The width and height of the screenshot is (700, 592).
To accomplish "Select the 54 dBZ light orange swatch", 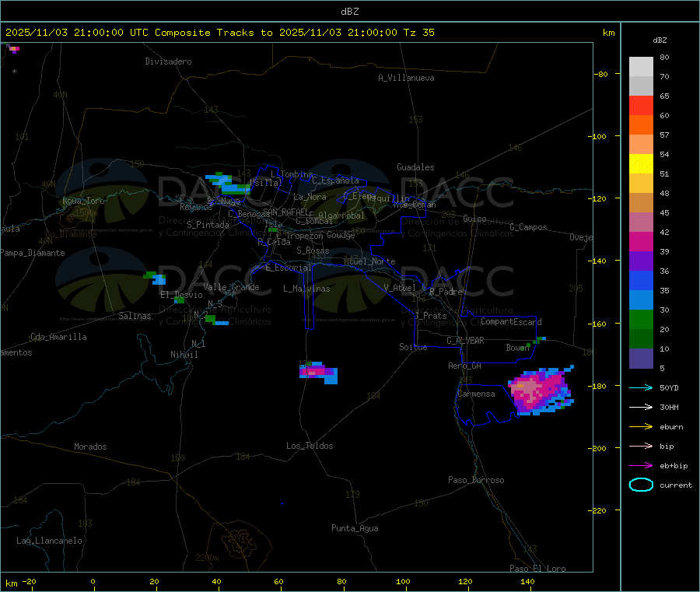I will coord(641,144).
